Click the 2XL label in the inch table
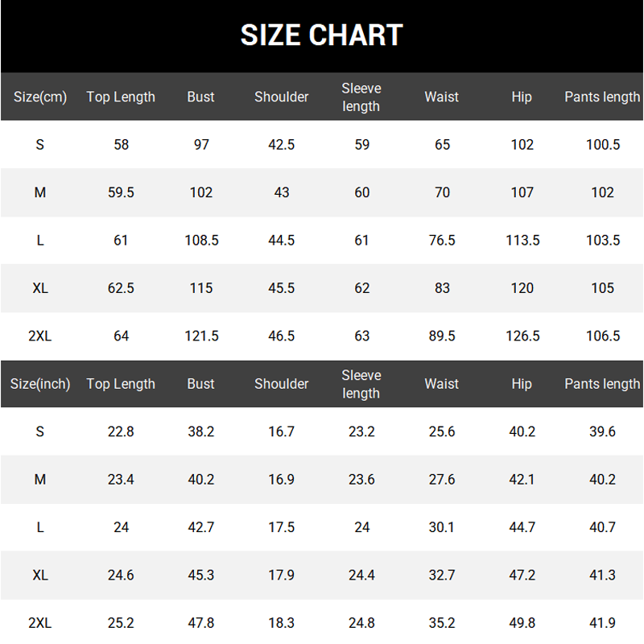The image size is (644, 644). [40, 623]
